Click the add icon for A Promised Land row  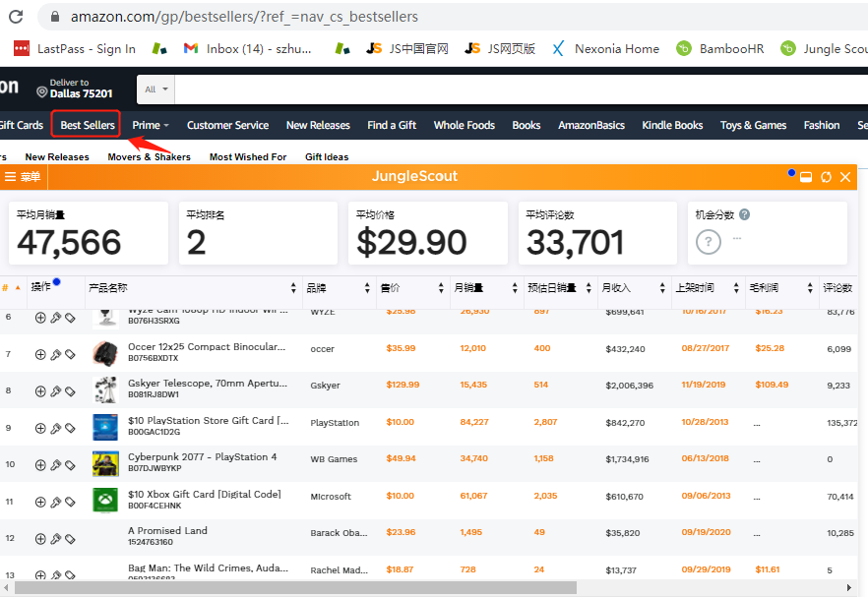40,539
